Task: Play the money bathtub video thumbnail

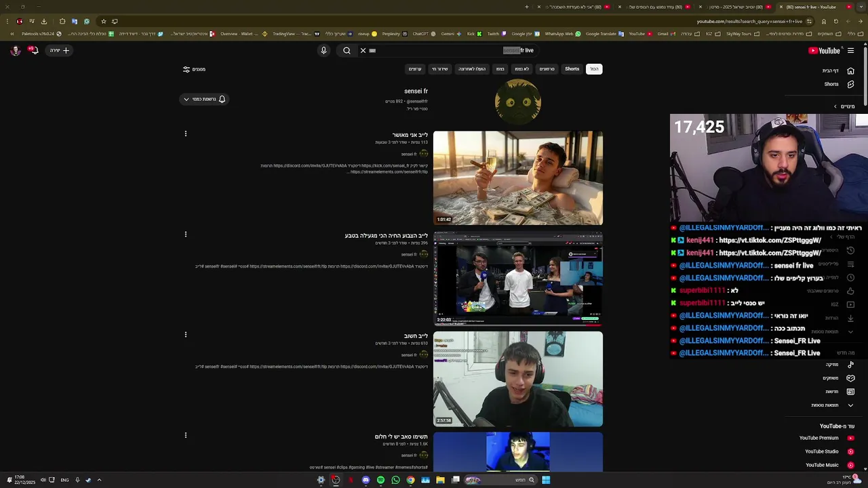Action: point(518,178)
